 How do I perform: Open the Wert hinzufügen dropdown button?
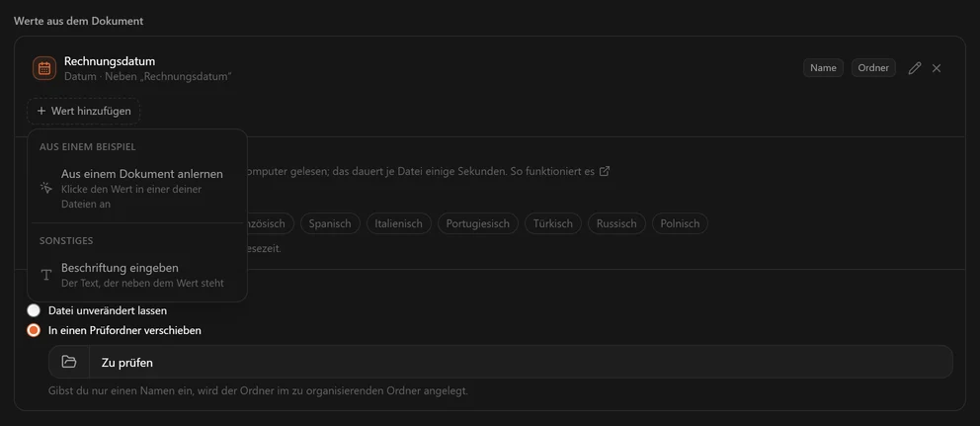click(84, 111)
